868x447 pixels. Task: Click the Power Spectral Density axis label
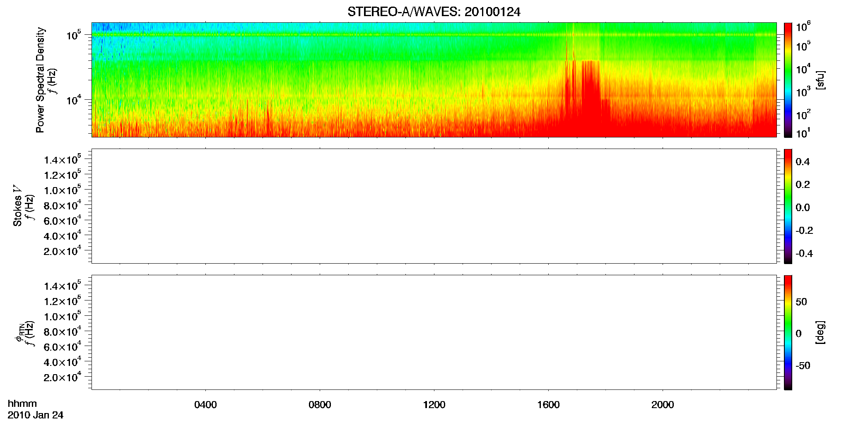pyautogui.click(x=40, y=80)
